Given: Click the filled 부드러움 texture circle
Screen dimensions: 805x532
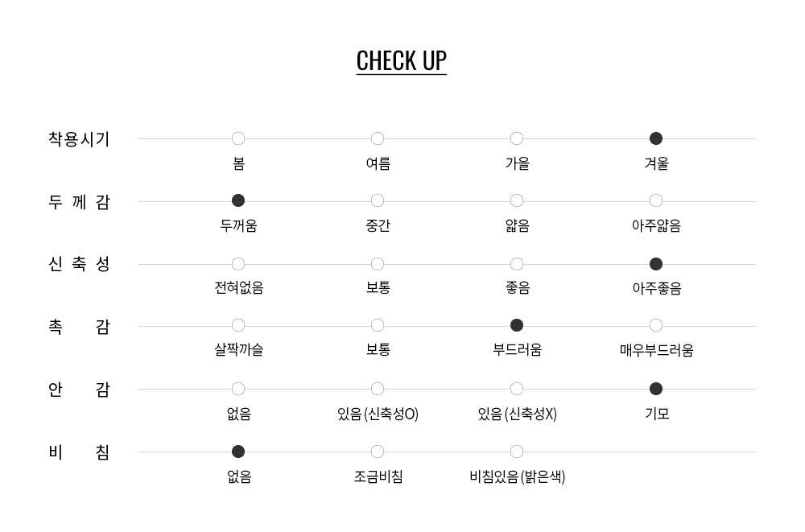Looking at the screenshot, I should pos(517,325).
